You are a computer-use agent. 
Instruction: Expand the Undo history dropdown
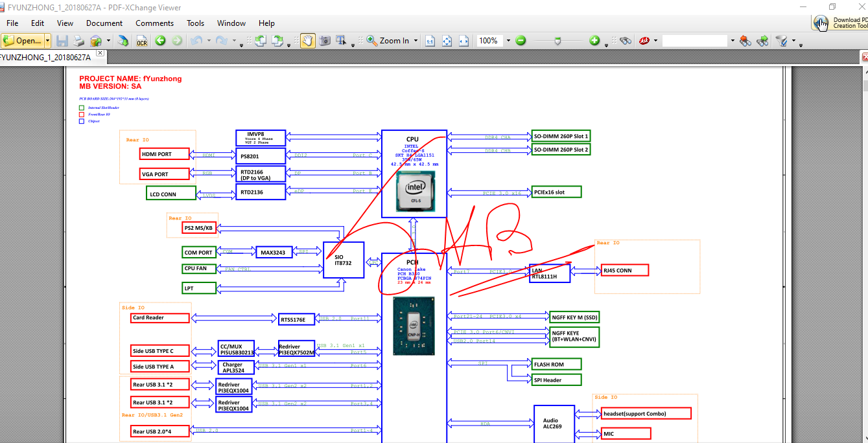tap(209, 41)
